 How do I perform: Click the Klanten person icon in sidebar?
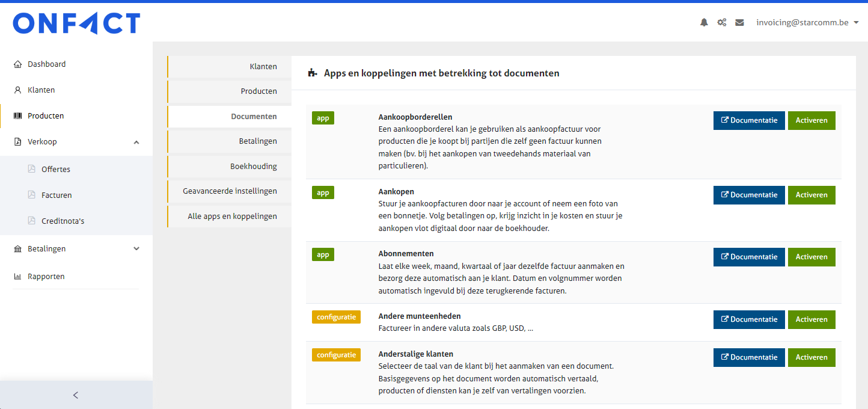click(17, 90)
